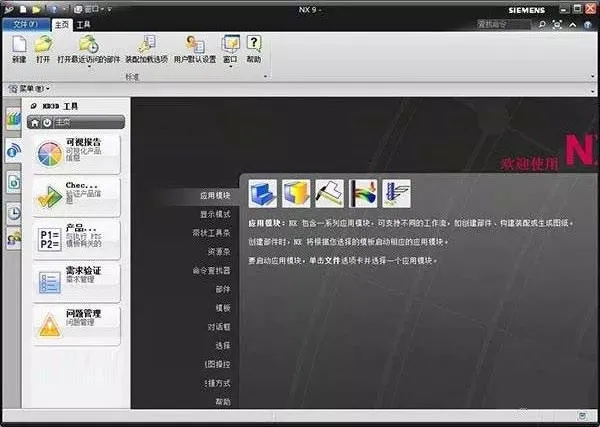600x427 pixels.
Task: Select 应用模块 in welcome page list
Action: [215, 196]
